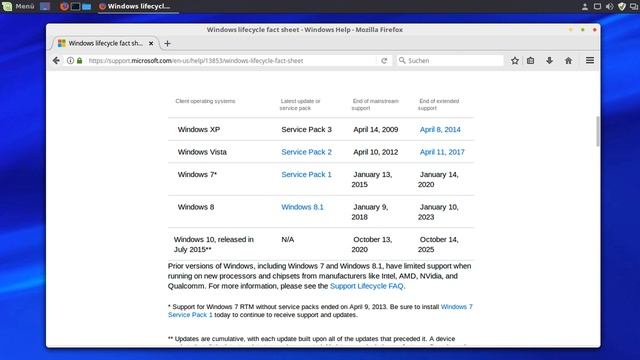Launch Firefox from the panel launcher
This screenshot has height=360, width=640.
click(64, 6)
